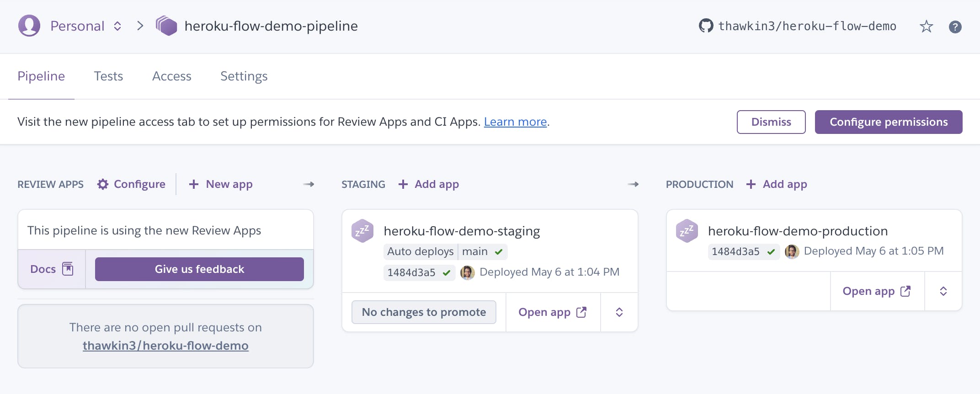
Task: Open thawkin3/heroku-flow-demo pull requests link
Action: [165, 346]
